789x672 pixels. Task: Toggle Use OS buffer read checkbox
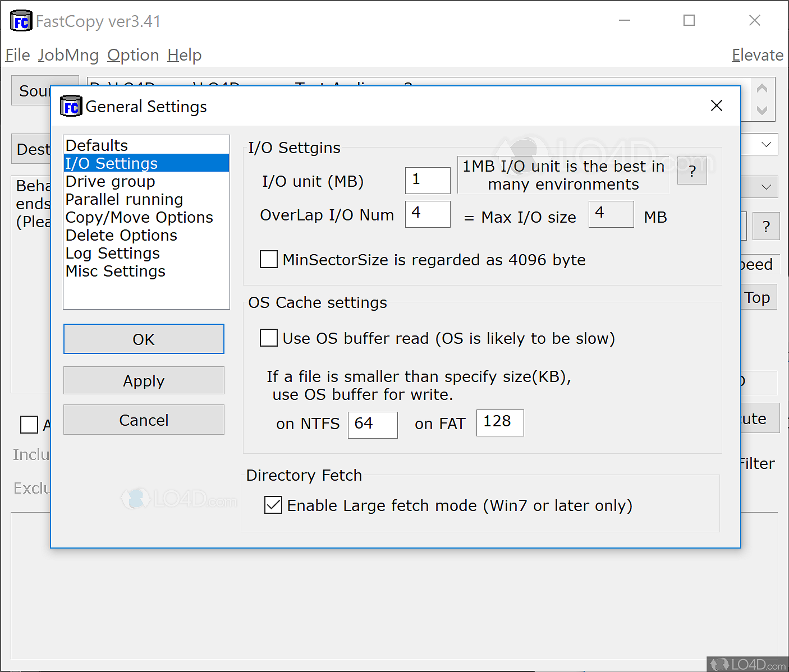[x=269, y=338]
